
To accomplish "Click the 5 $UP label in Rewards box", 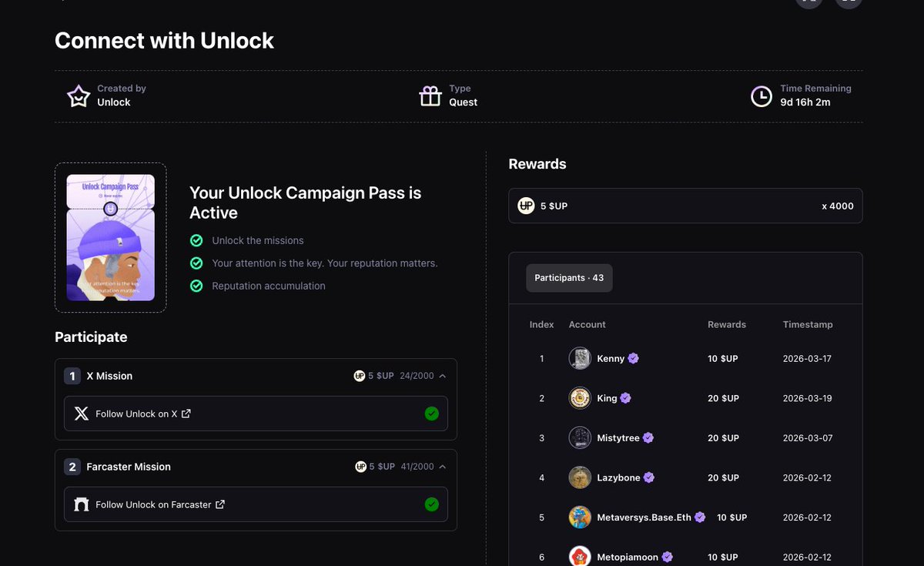I will click(554, 206).
